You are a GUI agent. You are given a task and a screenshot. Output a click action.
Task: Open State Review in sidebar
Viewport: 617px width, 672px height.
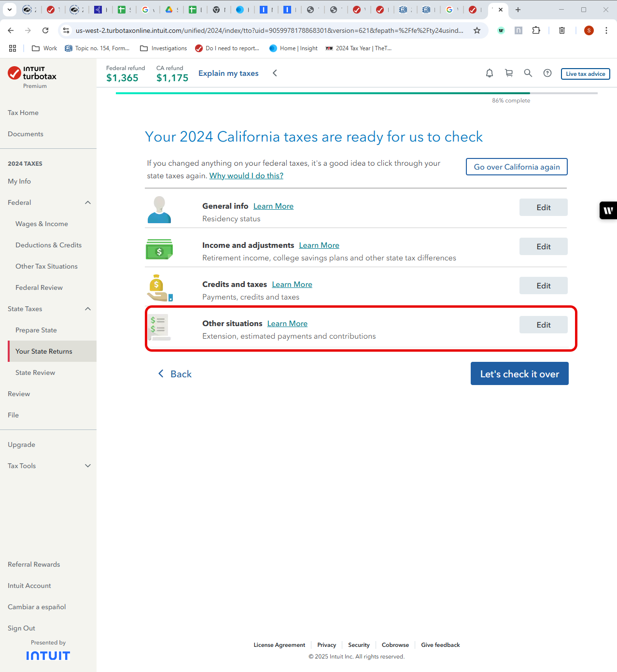point(35,372)
